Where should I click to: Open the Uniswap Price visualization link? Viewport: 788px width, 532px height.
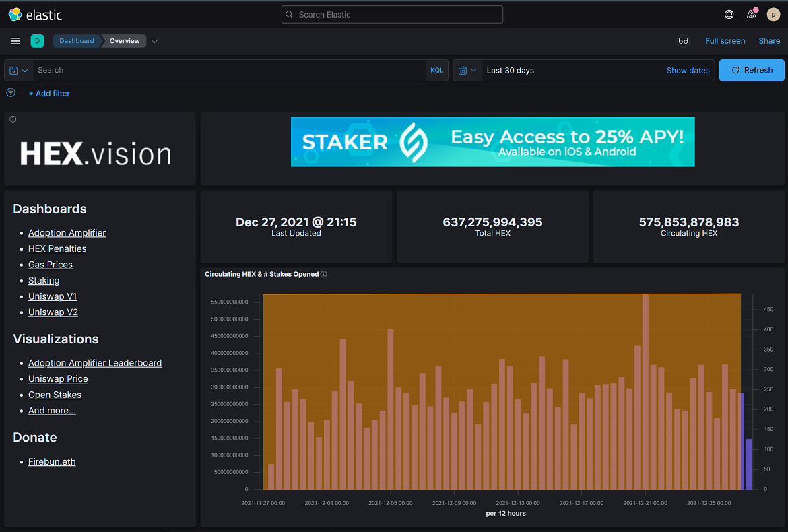coord(58,378)
